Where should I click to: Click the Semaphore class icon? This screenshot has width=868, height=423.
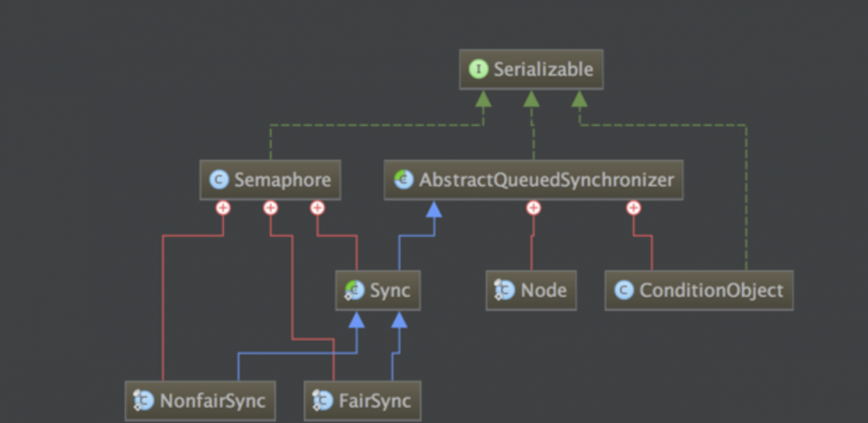tap(219, 180)
